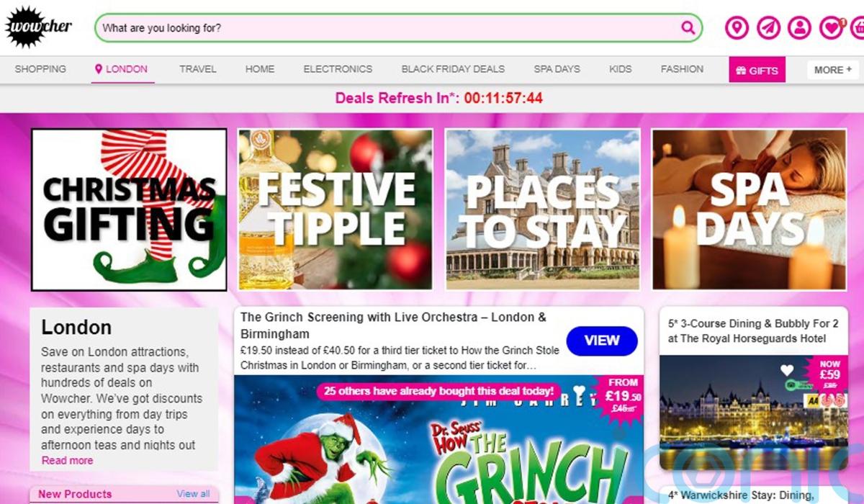864x504 pixels.
Task: Open View all link for New Products
Action: 194,494
